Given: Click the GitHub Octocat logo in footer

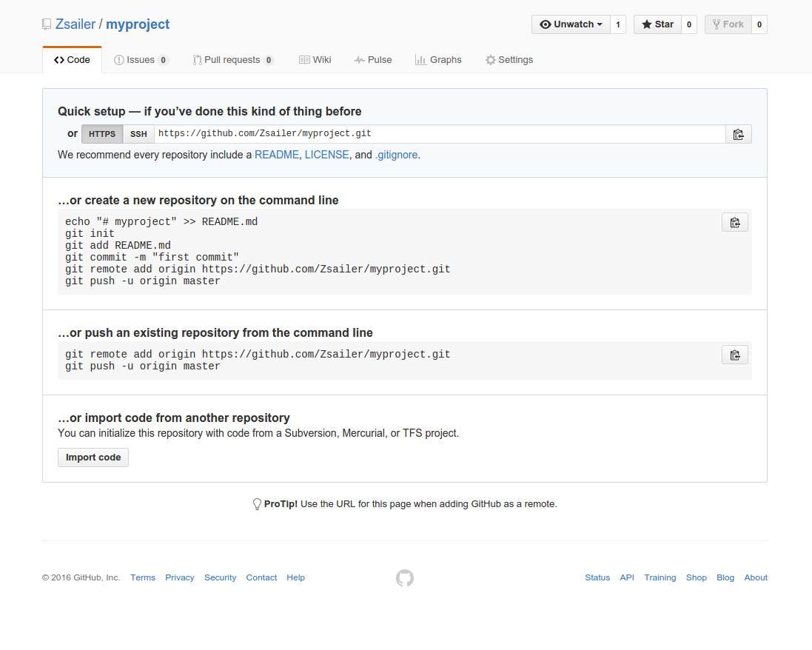Looking at the screenshot, I should pos(405,577).
